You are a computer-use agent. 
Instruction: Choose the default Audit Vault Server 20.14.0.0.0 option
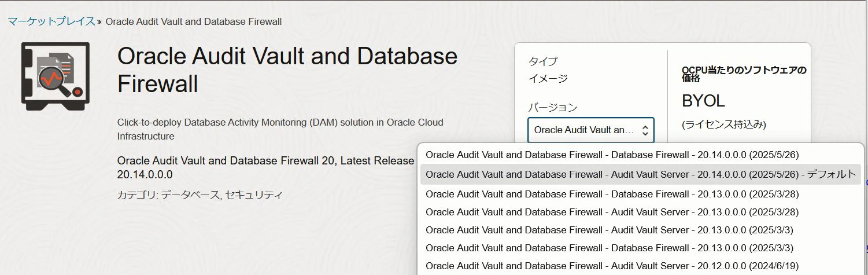640,174
